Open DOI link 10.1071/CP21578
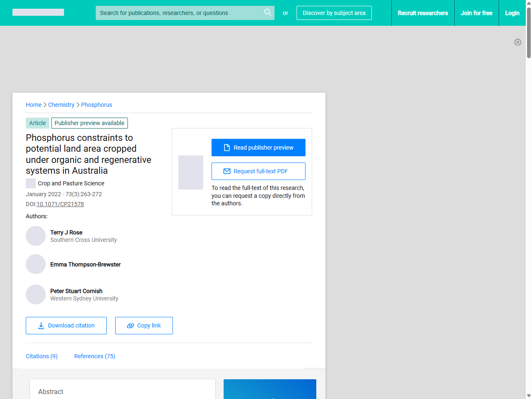The height and width of the screenshot is (399, 532). point(60,204)
